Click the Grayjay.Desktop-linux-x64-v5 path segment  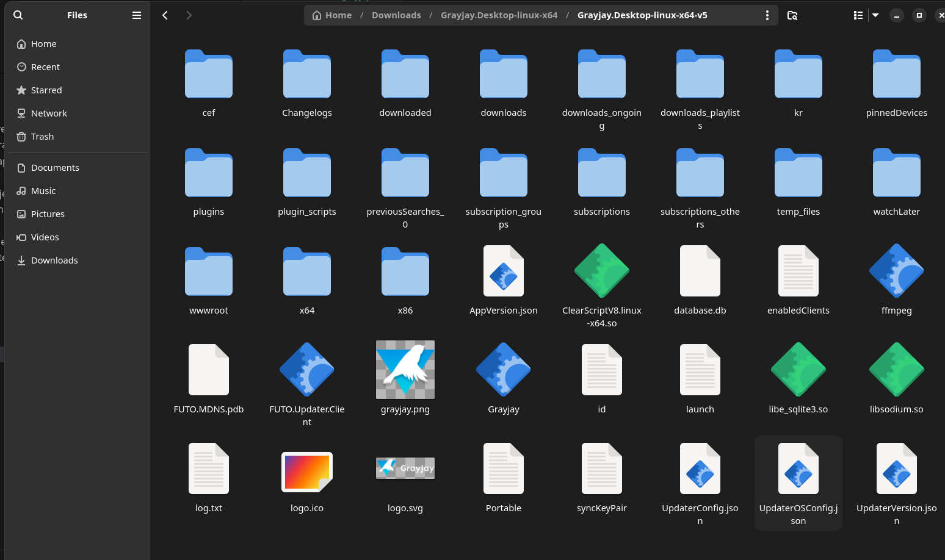pyautogui.click(x=642, y=15)
